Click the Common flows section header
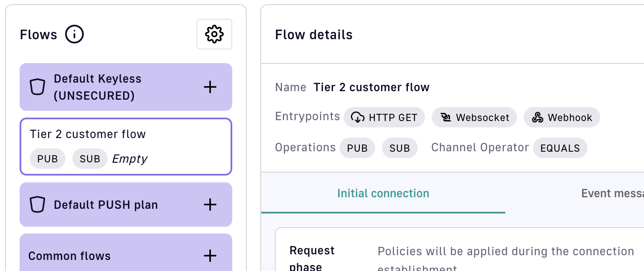644x271 pixels. (69, 256)
